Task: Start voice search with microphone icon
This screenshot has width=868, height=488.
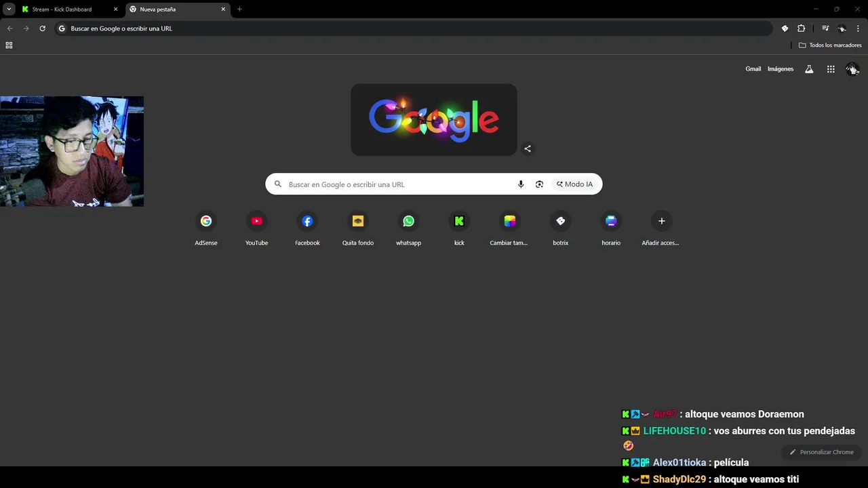Action: click(x=521, y=184)
